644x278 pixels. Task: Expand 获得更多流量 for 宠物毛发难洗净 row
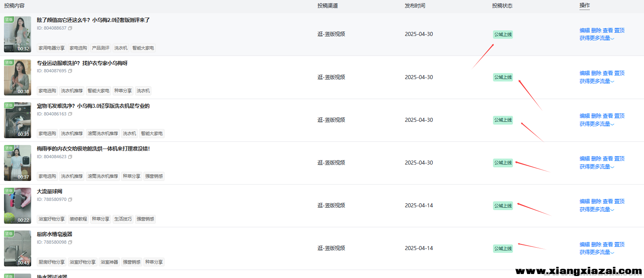tap(597, 124)
